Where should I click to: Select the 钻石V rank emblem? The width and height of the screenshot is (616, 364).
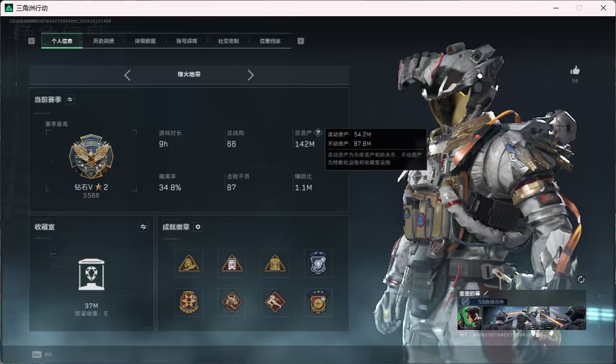tap(91, 156)
